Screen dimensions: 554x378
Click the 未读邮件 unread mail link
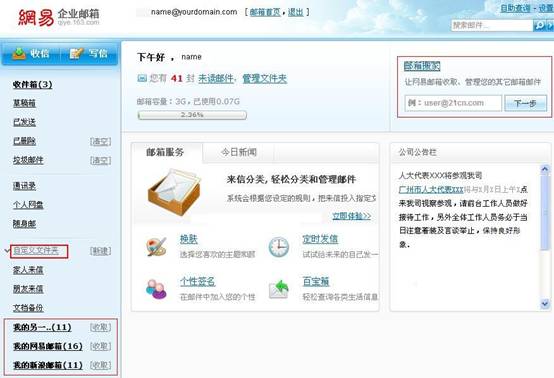(x=216, y=78)
